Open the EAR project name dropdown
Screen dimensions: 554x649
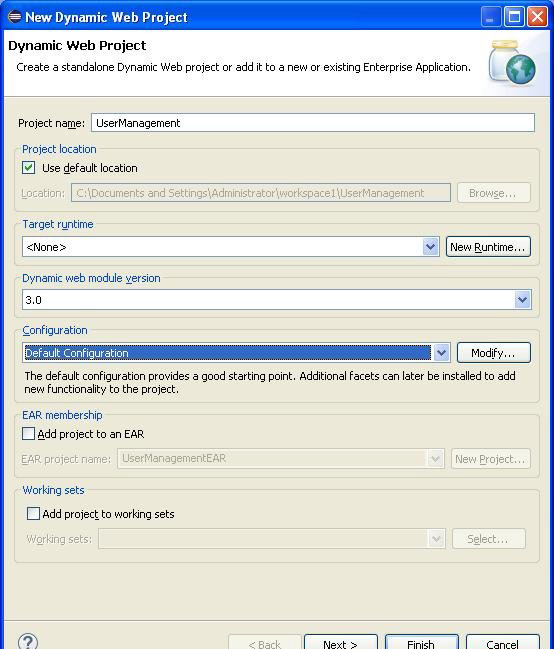click(435, 459)
